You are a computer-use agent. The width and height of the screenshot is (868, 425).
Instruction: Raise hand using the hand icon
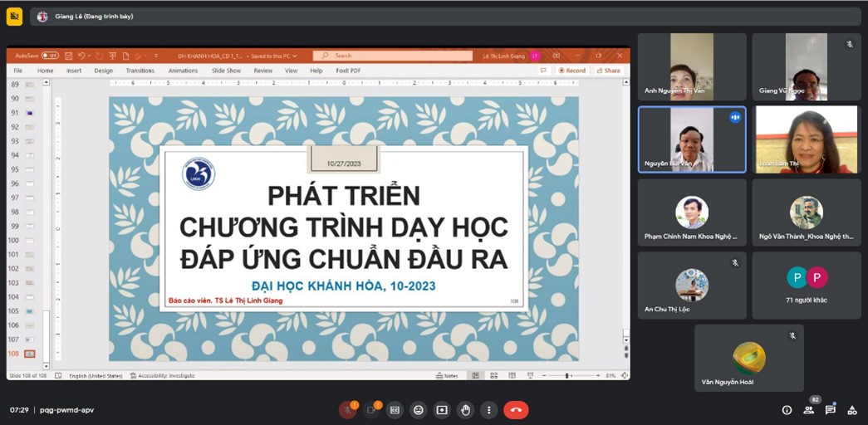[466, 410]
